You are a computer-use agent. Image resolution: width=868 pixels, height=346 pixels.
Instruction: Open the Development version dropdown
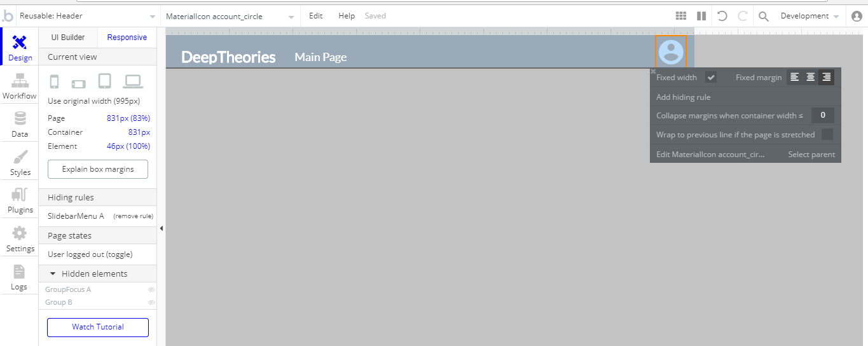pyautogui.click(x=809, y=16)
